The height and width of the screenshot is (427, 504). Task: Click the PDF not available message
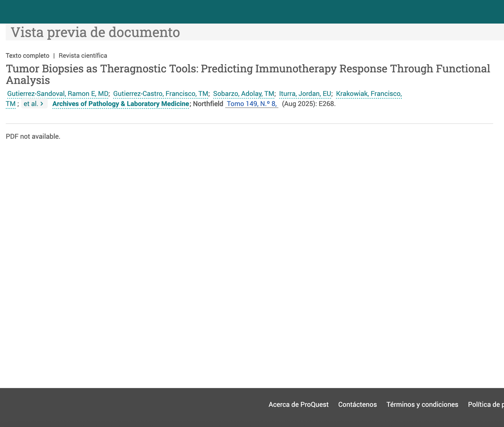click(x=33, y=137)
